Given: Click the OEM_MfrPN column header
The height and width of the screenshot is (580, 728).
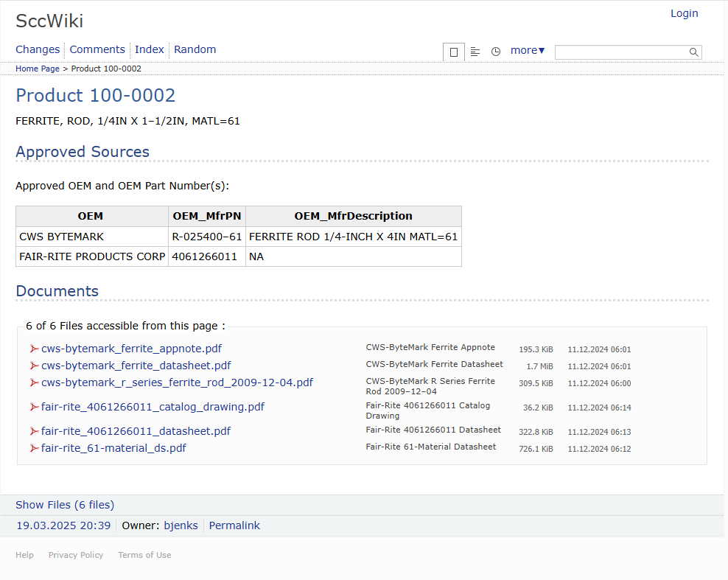Looking at the screenshot, I should coord(206,217).
